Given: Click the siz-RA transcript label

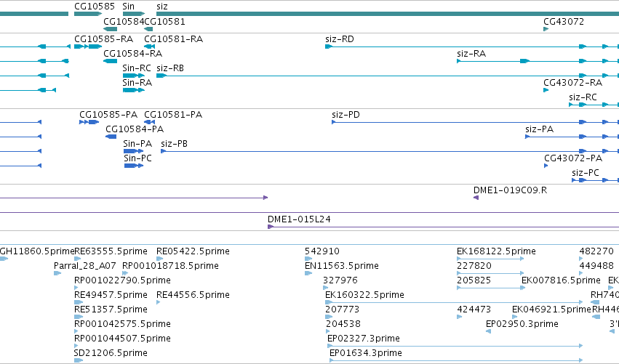Looking at the screenshot, I should point(471,54).
